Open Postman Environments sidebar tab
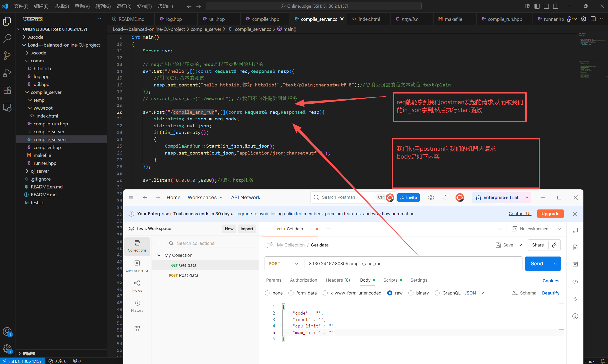This screenshot has height=364, width=608. 137,266
